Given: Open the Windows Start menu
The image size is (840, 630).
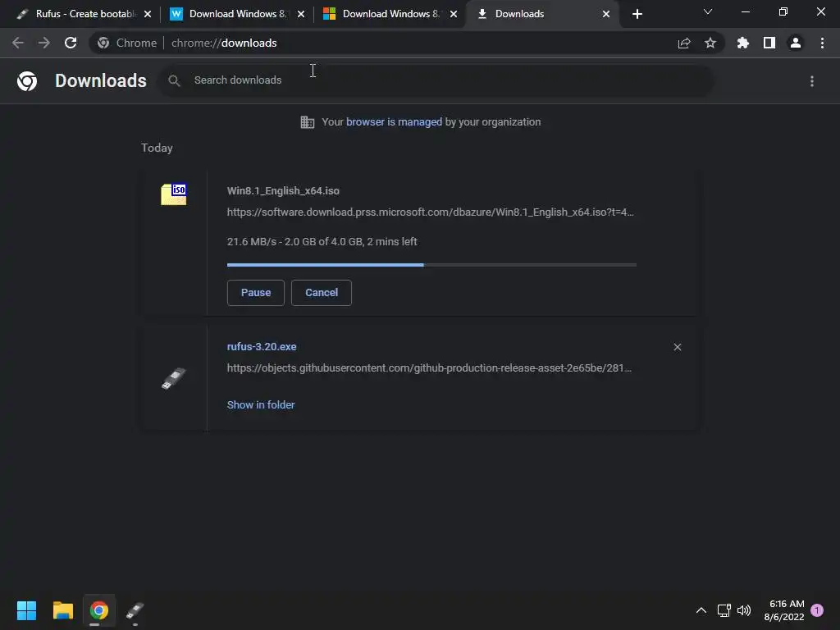Looking at the screenshot, I should pyautogui.click(x=26, y=610).
